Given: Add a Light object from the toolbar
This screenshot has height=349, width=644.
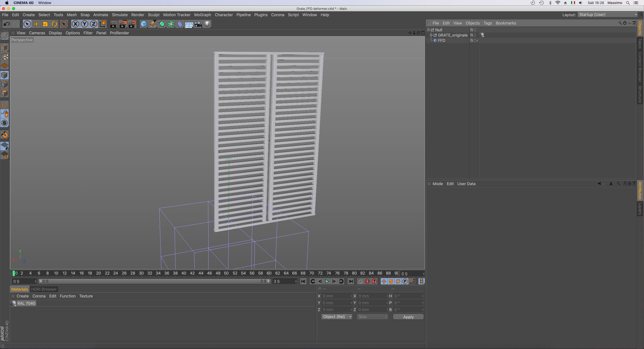Looking at the screenshot, I should click(207, 24).
